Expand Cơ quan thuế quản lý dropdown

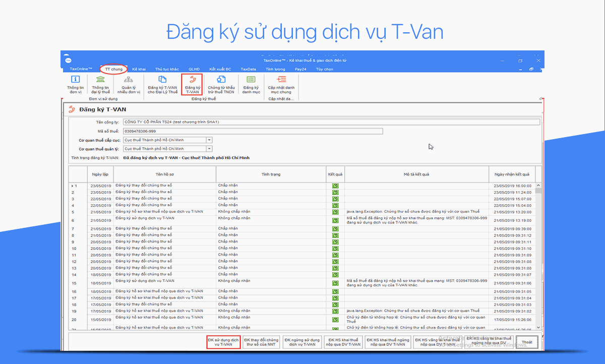(209, 149)
